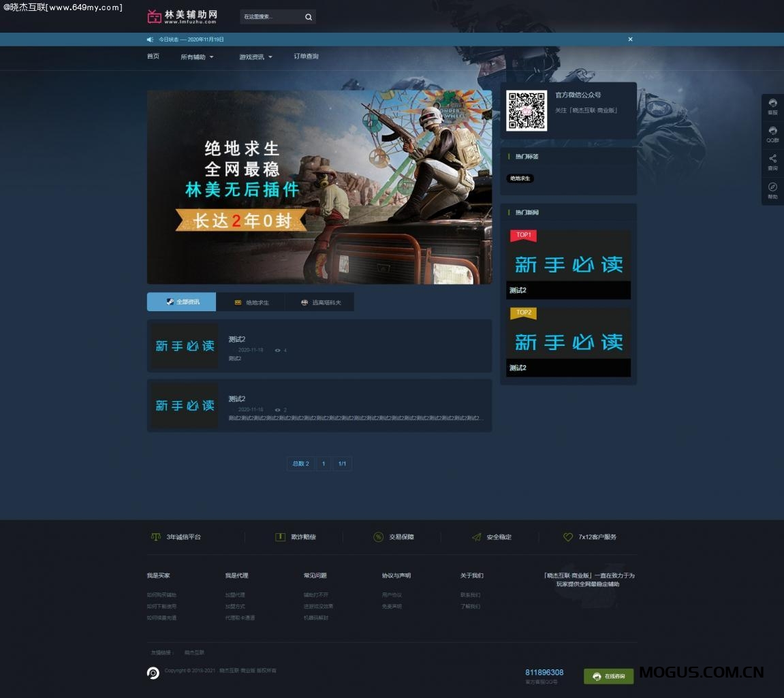
Task: Switch to the 逃离塔科夫 tab
Action: (321, 302)
